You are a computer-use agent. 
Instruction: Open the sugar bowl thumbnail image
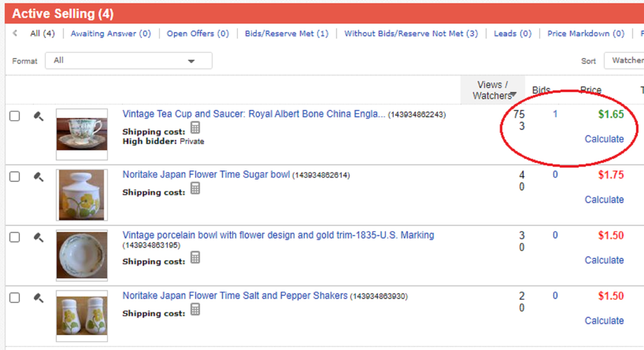click(82, 195)
